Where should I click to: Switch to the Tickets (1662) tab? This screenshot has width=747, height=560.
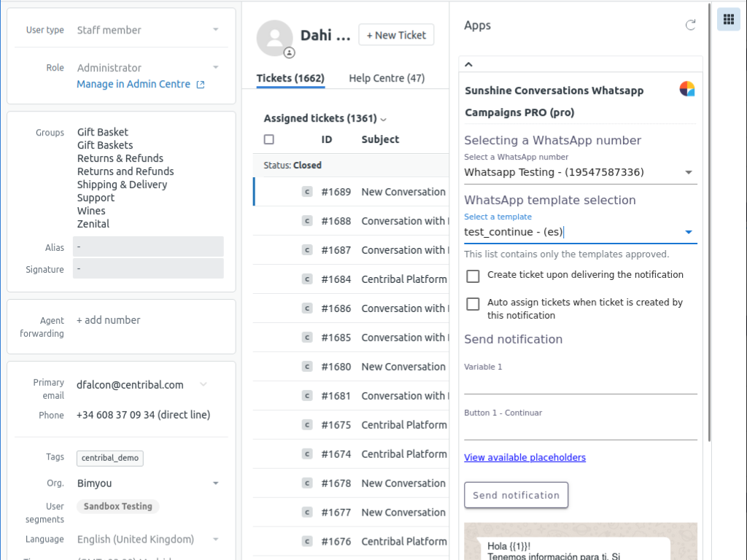(x=290, y=78)
